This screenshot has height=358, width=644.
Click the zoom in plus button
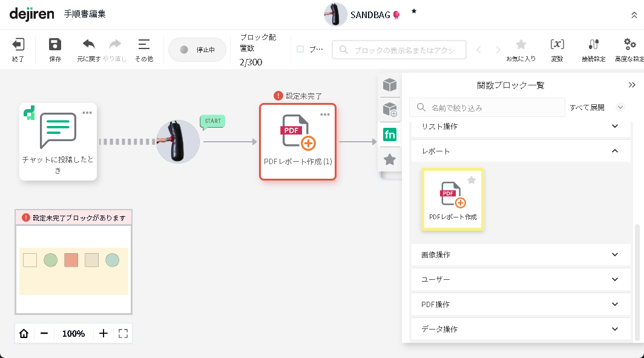(x=103, y=333)
